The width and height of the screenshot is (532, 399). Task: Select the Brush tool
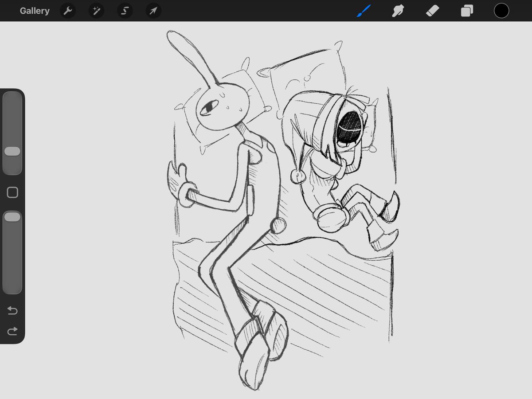pos(364,11)
